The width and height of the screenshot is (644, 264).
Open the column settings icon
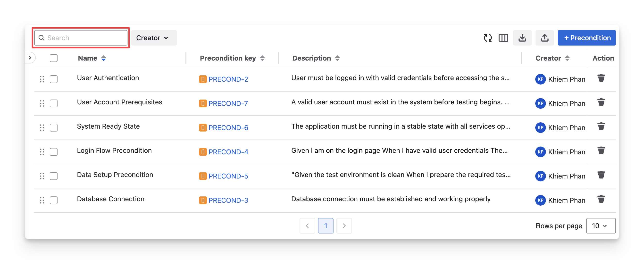(503, 38)
